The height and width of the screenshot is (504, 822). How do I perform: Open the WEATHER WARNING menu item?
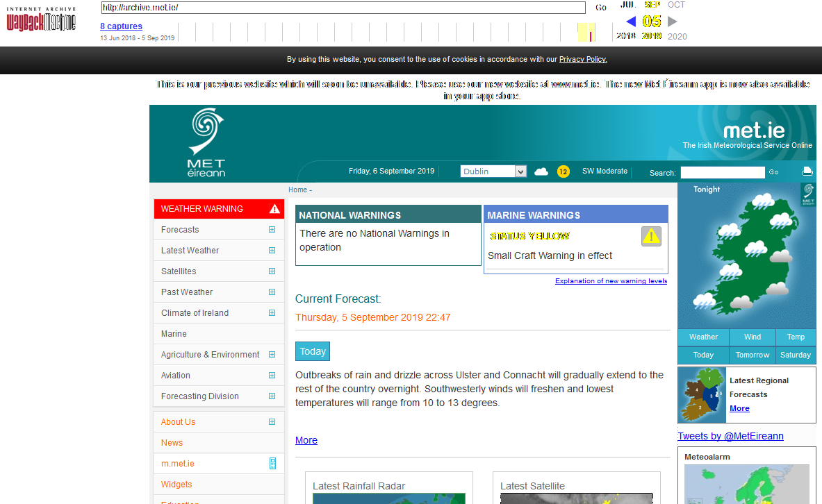pyautogui.click(x=219, y=208)
